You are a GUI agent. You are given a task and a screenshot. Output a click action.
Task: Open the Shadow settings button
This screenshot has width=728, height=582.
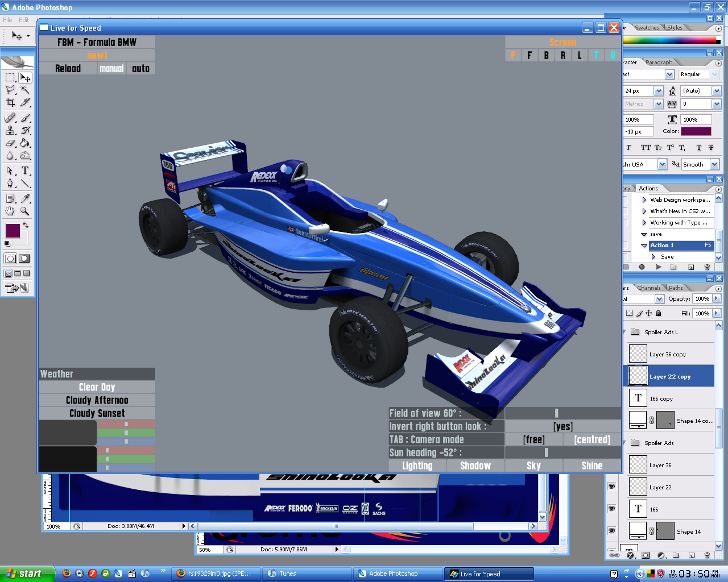click(475, 465)
